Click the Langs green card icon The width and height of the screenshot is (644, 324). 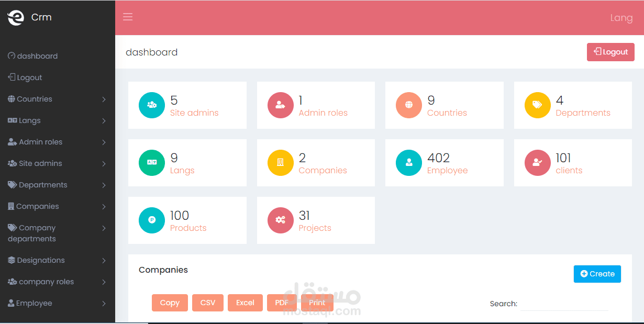(x=151, y=163)
